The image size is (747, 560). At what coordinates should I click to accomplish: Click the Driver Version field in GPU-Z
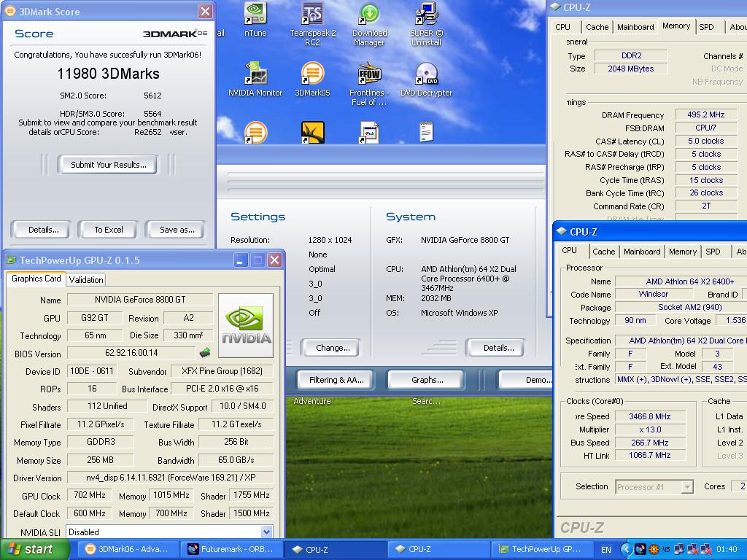pos(170,478)
